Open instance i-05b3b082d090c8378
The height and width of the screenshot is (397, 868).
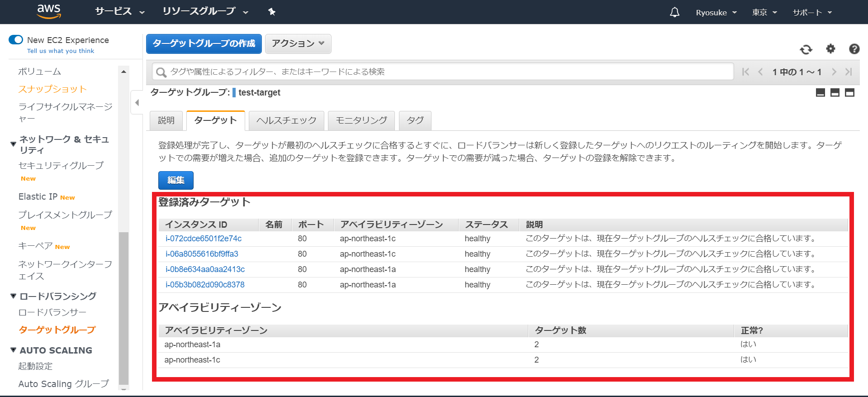tap(205, 285)
